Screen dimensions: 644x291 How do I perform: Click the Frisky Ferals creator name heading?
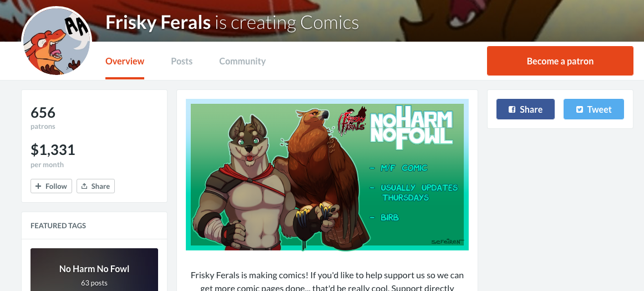pyautogui.click(x=158, y=23)
